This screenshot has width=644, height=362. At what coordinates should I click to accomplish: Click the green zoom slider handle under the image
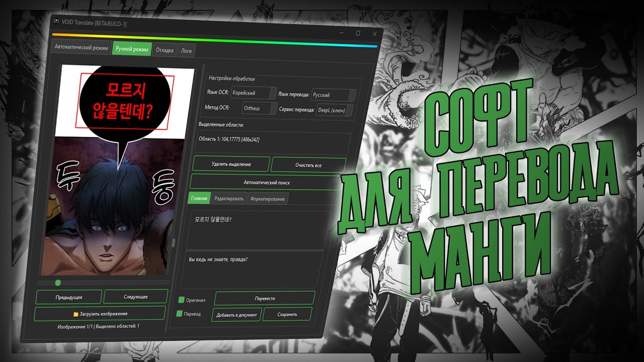point(58,283)
